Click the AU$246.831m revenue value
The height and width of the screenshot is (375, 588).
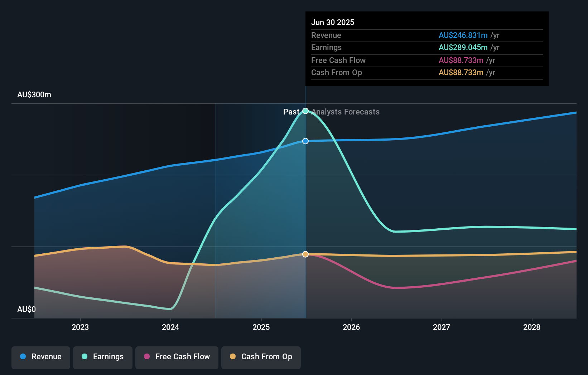(x=463, y=35)
